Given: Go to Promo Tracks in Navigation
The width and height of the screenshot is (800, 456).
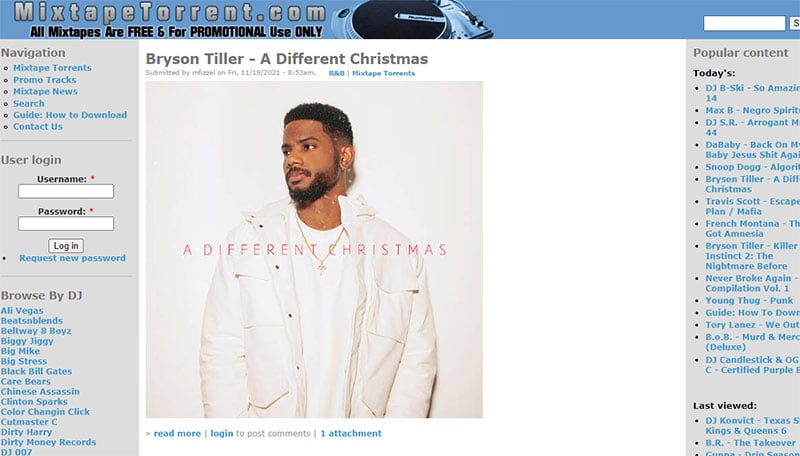Looking at the screenshot, I should tap(44, 80).
